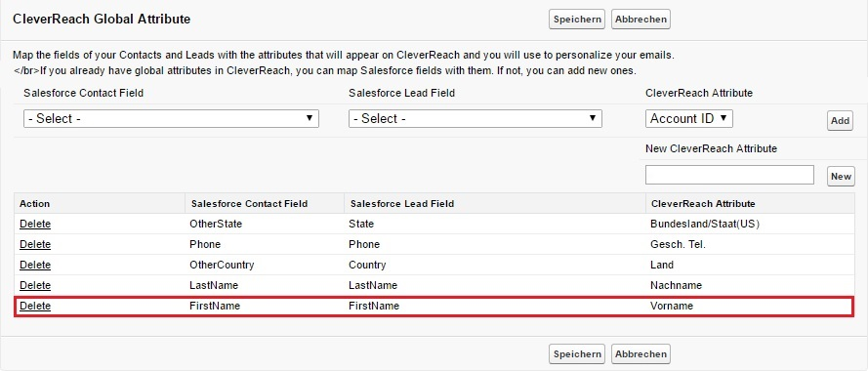Screen dimensions: 868x371
Task: Delete the LastName mapping row
Action: tap(35, 285)
